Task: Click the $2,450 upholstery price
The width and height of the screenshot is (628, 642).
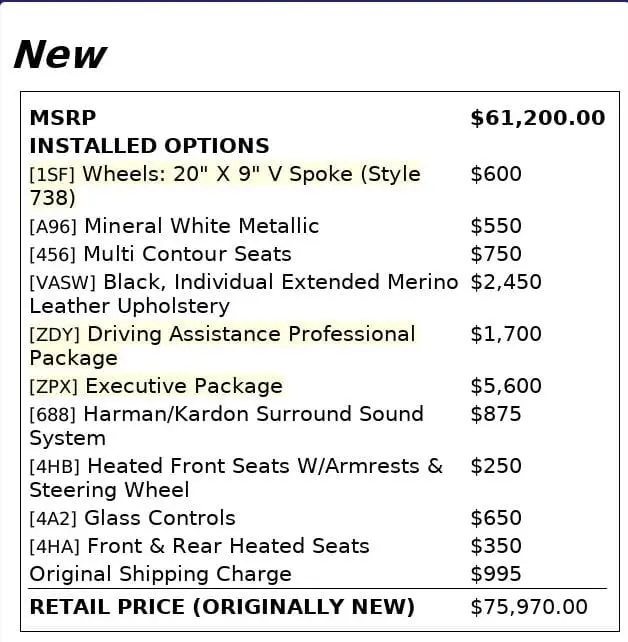Action: (x=506, y=282)
